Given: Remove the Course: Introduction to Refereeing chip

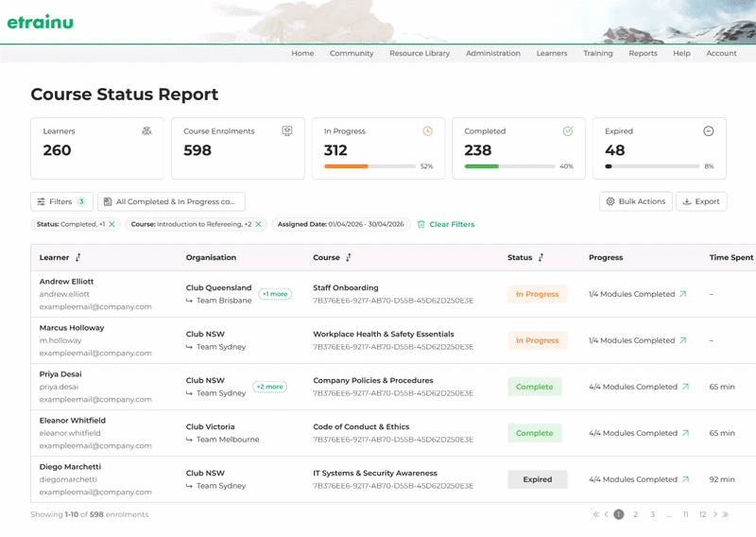Looking at the screenshot, I should pos(258,224).
